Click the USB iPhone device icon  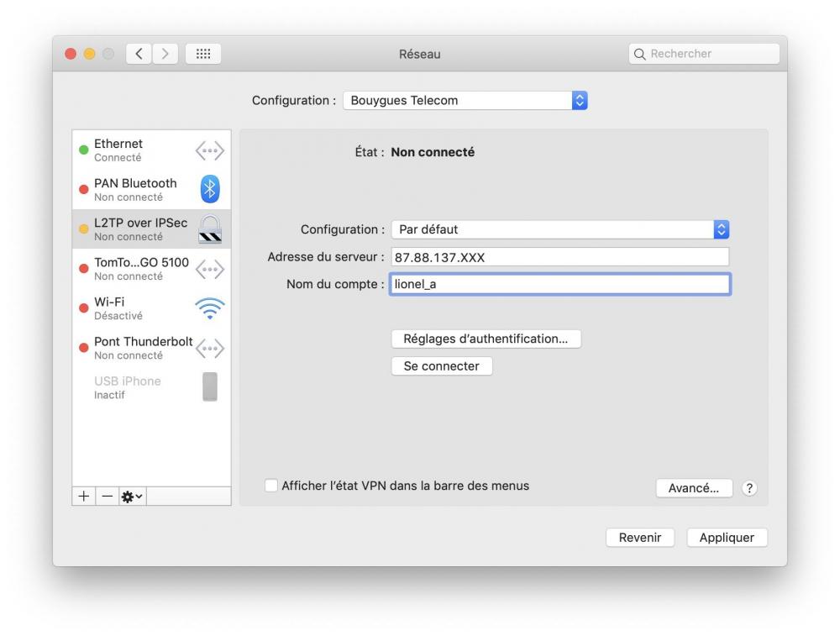pyautogui.click(x=210, y=386)
